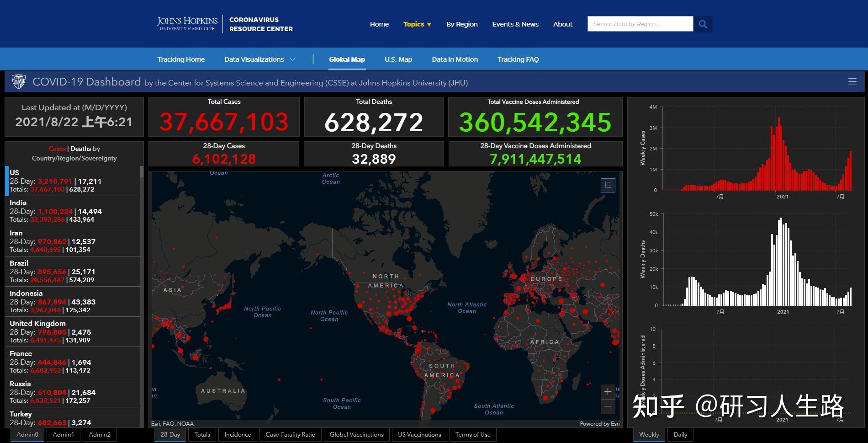This screenshot has width=868, height=443.
Task: Select Iran in country list
Action: click(73, 241)
